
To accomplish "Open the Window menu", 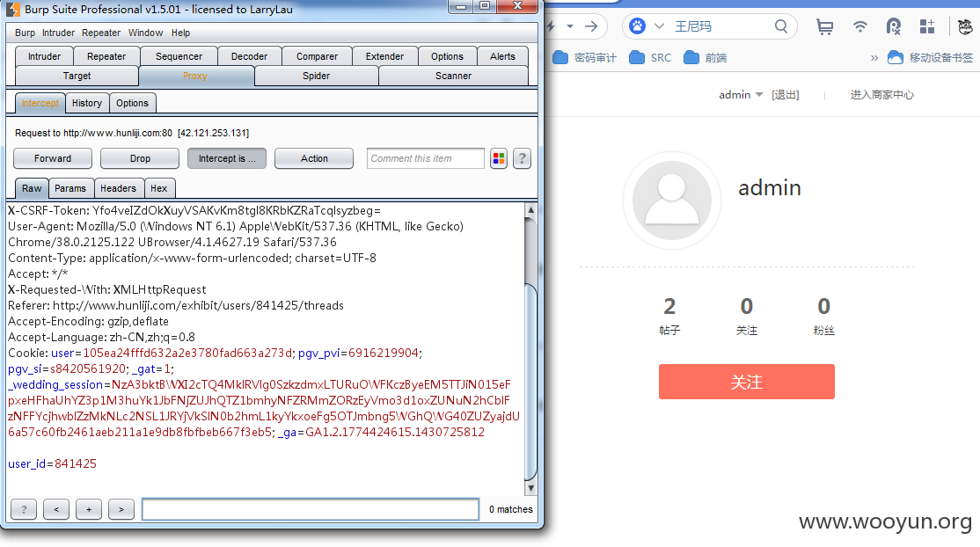I will coord(146,33).
